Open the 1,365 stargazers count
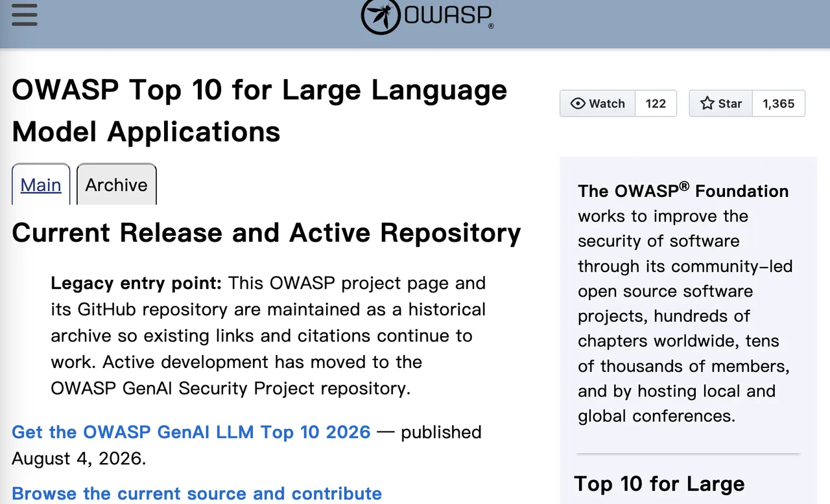Screen dimensions: 830x504 pos(778,104)
